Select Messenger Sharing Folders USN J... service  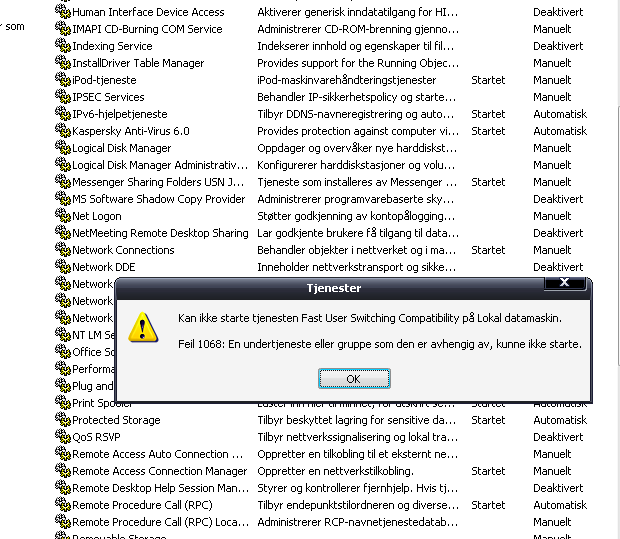[x=158, y=182]
